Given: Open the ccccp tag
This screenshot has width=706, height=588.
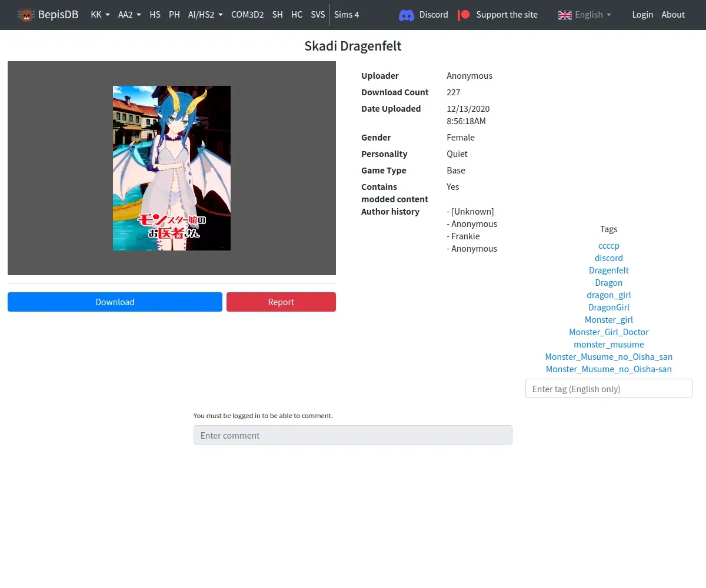Looking at the screenshot, I should tap(609, 246).
